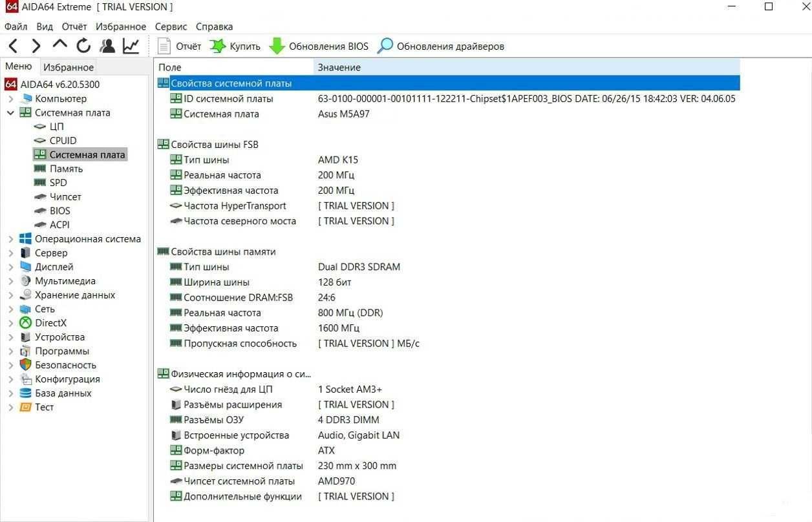Expand the Сервер tree node
Image resolution: width=812 pixels, height=522 pixels.
pos(10,253)
